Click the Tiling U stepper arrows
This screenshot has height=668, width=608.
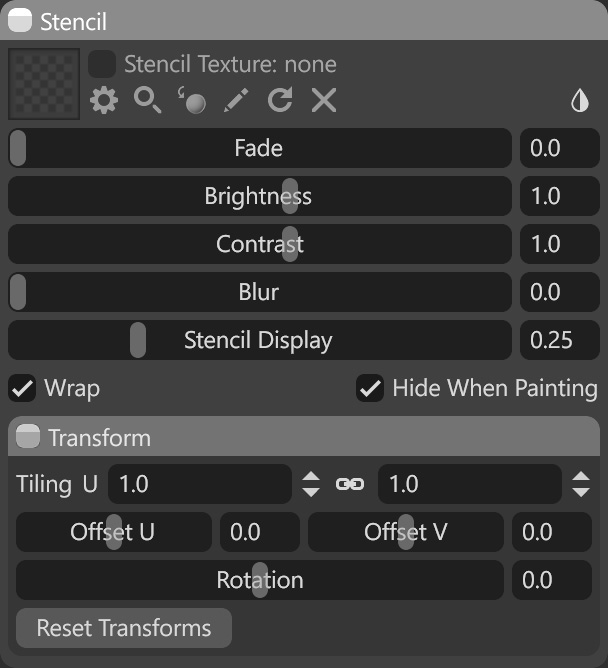click(311, 484)
